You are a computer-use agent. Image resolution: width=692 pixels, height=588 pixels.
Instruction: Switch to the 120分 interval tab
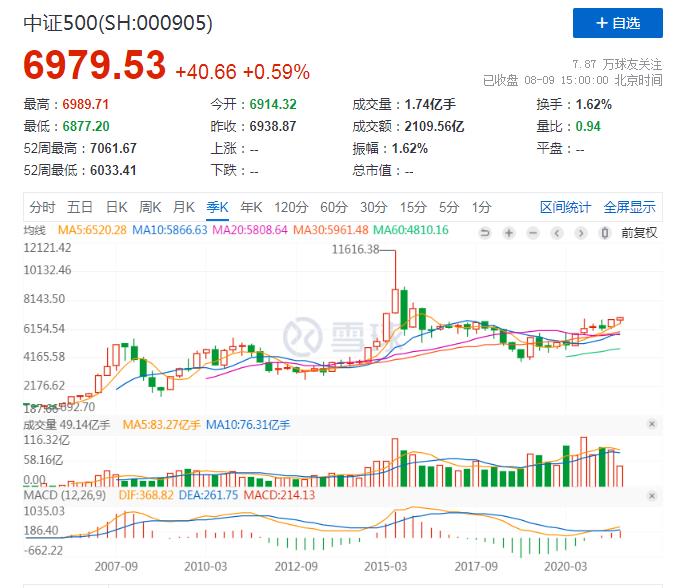point(291,207)
